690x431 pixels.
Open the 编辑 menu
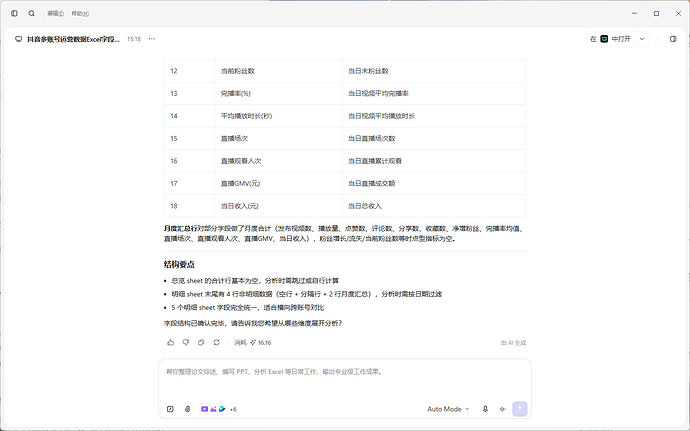[x=55, y=14]
